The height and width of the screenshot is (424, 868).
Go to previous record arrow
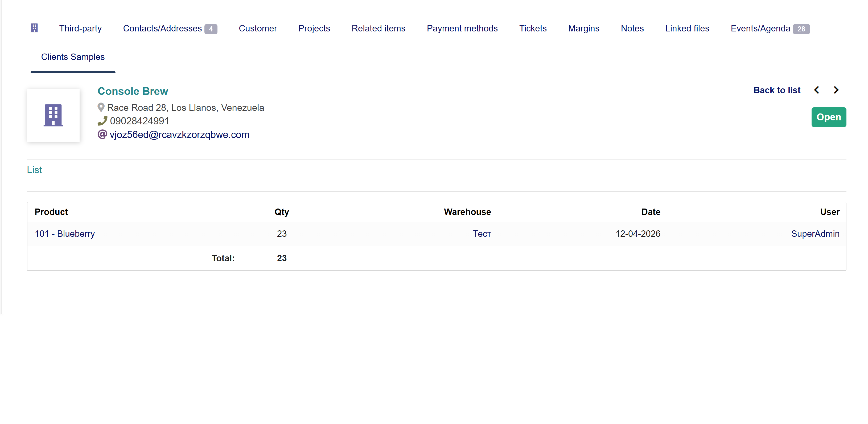(x=816, y=90)
